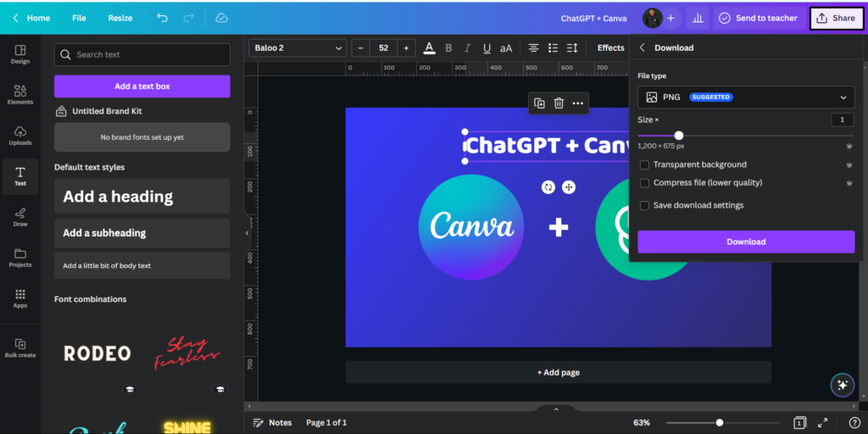
Task: Open the Resize menu
Action: pos(120,19)
